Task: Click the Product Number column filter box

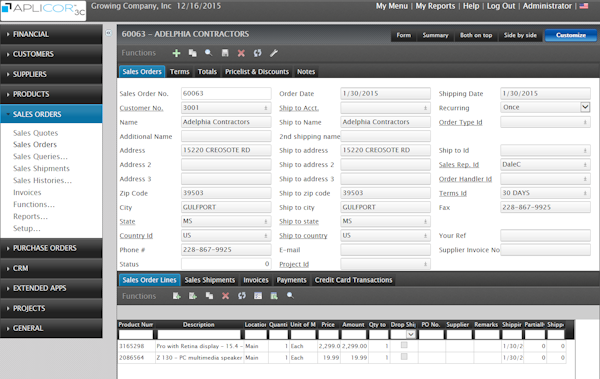Action: (x=135, y=335)
